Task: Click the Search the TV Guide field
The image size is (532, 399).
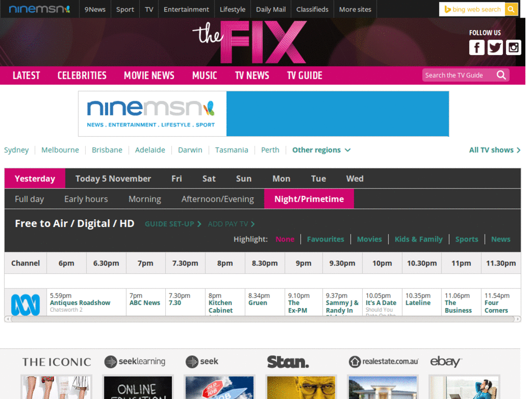Action: (x=459, y=75)
